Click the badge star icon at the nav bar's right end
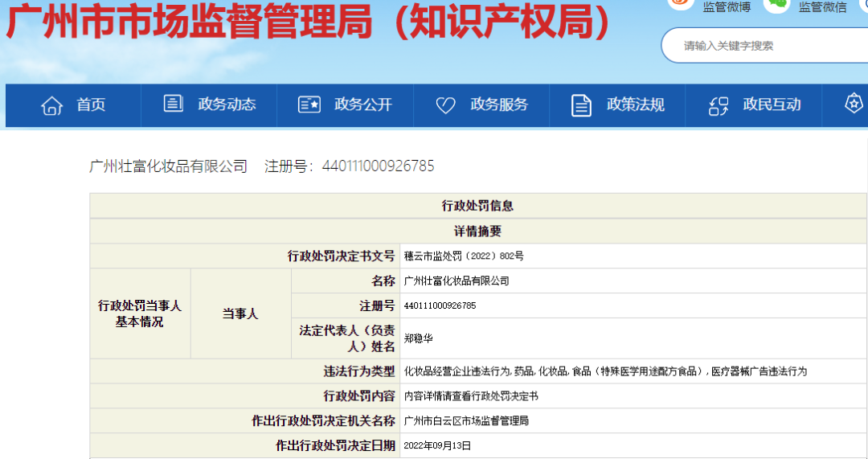This screenshot has width=868, height=459. click(854, 104)
